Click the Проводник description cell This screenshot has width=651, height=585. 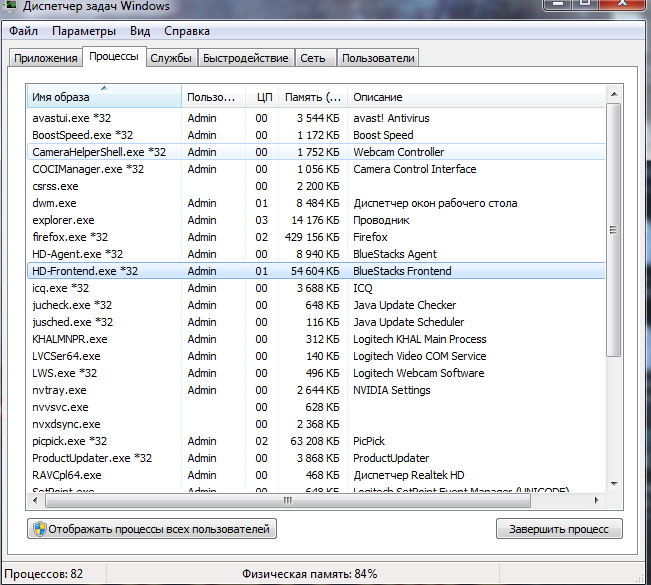click(381, 220)
